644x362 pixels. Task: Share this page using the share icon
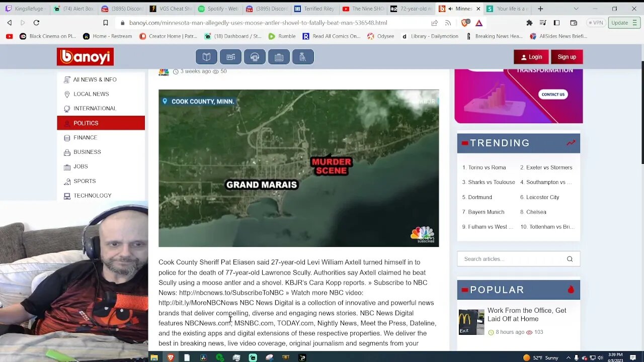pyautogui.click(x=434, y=23)
